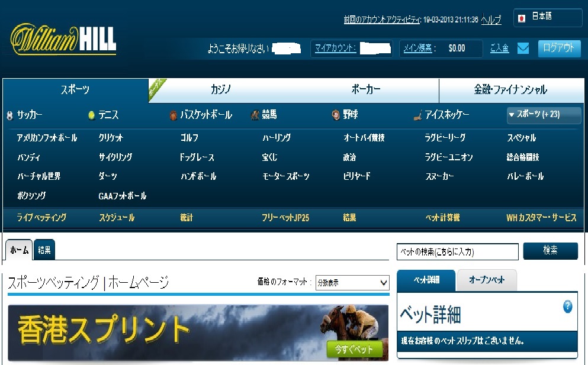Open the 野球 baseball link
The height and width of the screenshot is (365, 588).
pos(350,114)
